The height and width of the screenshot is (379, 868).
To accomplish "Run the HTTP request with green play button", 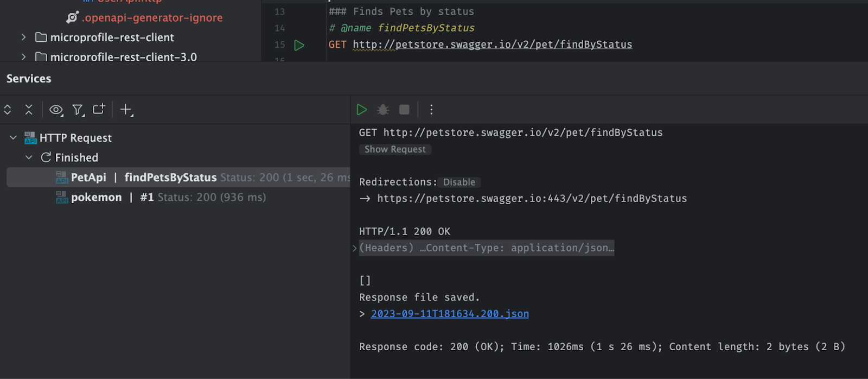I will pos(362,110).
